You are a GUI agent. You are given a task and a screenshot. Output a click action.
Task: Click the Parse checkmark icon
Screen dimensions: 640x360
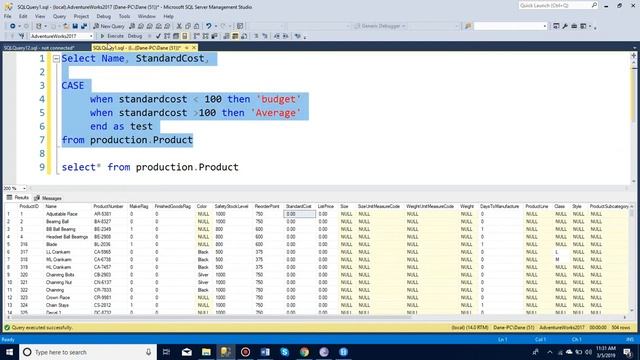[158, 36]
